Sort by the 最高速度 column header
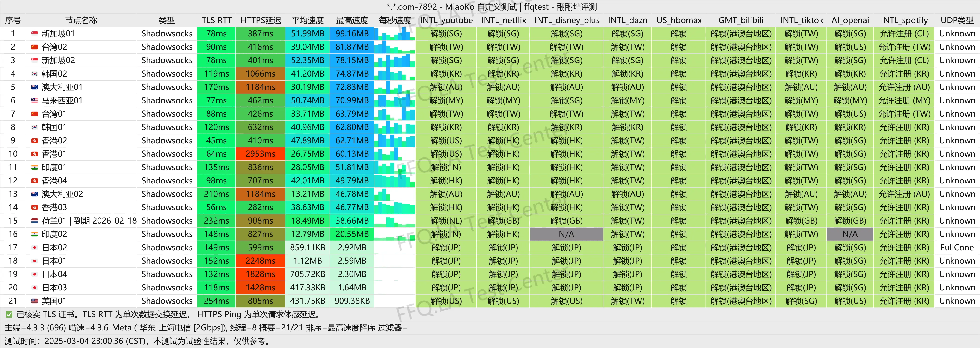980x348 pixels. click(x=352, y=20)
